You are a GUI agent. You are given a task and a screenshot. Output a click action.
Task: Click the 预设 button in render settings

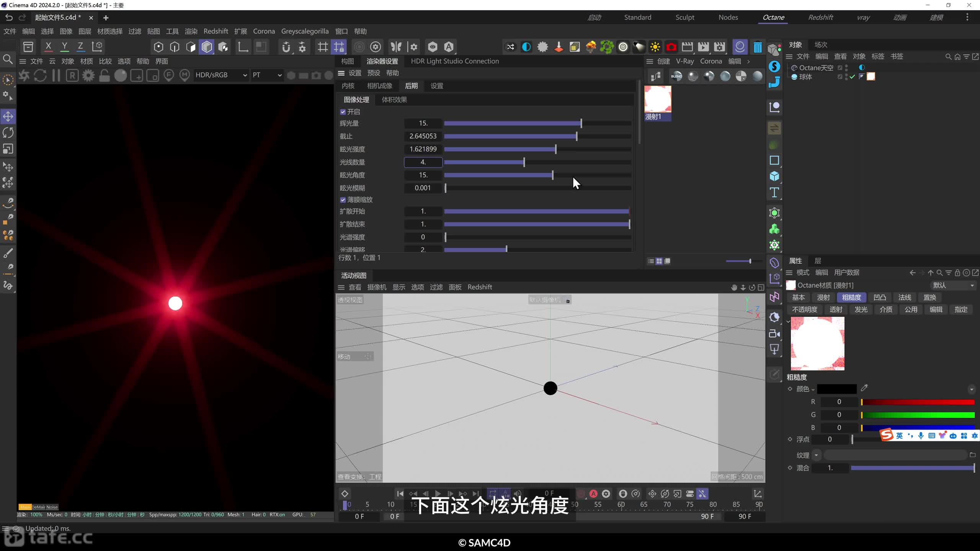pyautogui.click(x=374, y=73)
